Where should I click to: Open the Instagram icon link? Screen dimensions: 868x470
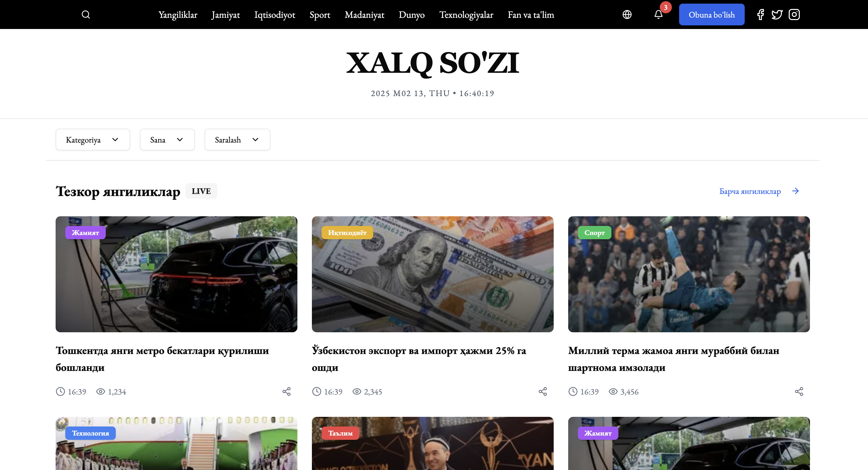794,14
